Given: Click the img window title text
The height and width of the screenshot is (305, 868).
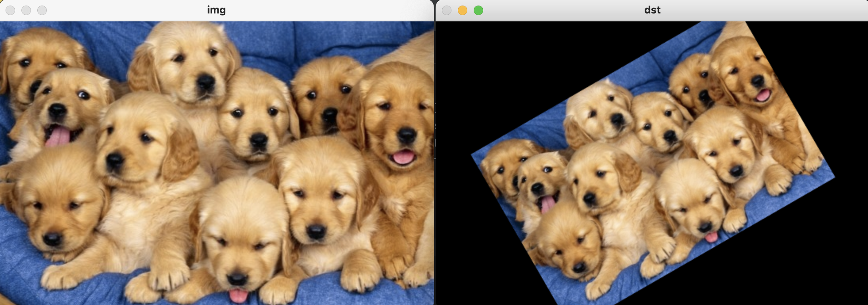Looking at the screenshot, I should coord(216,10).
